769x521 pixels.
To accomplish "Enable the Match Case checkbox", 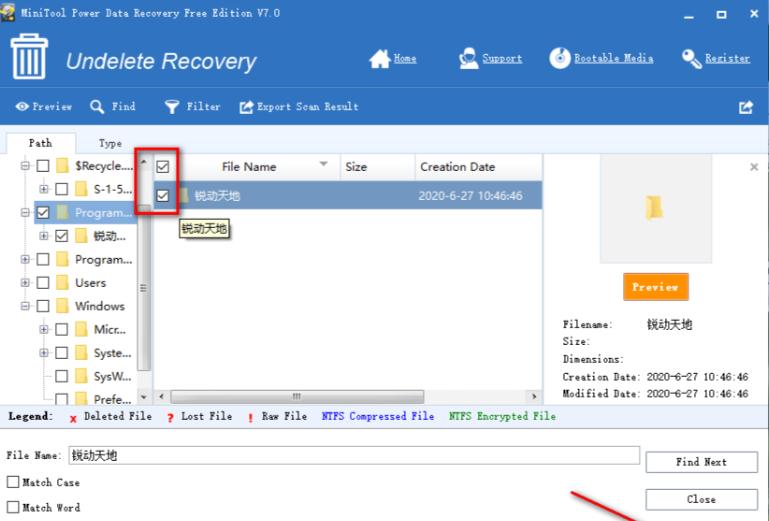I will (x=13, y=483).
